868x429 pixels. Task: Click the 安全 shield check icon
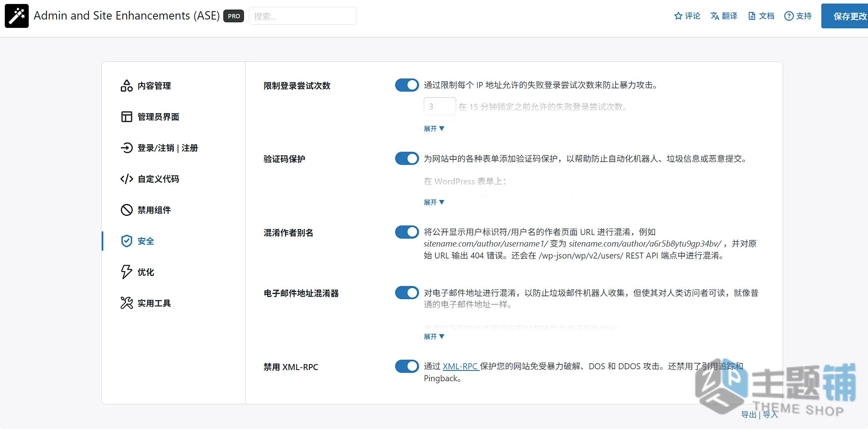126,241
